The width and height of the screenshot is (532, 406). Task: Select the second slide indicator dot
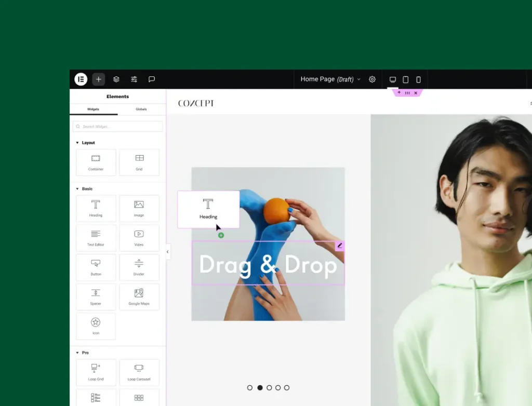tap(260, 388)
